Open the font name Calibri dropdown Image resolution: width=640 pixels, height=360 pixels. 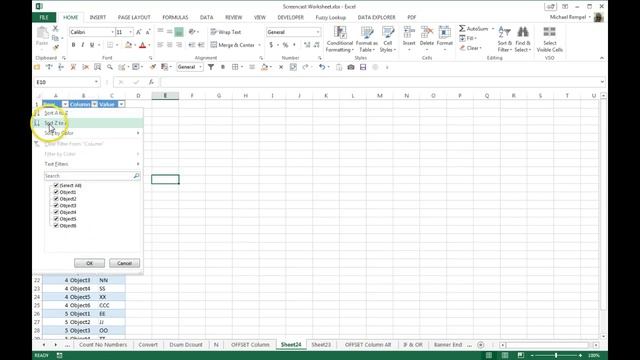pyautogui.click(x=112, y=32)
